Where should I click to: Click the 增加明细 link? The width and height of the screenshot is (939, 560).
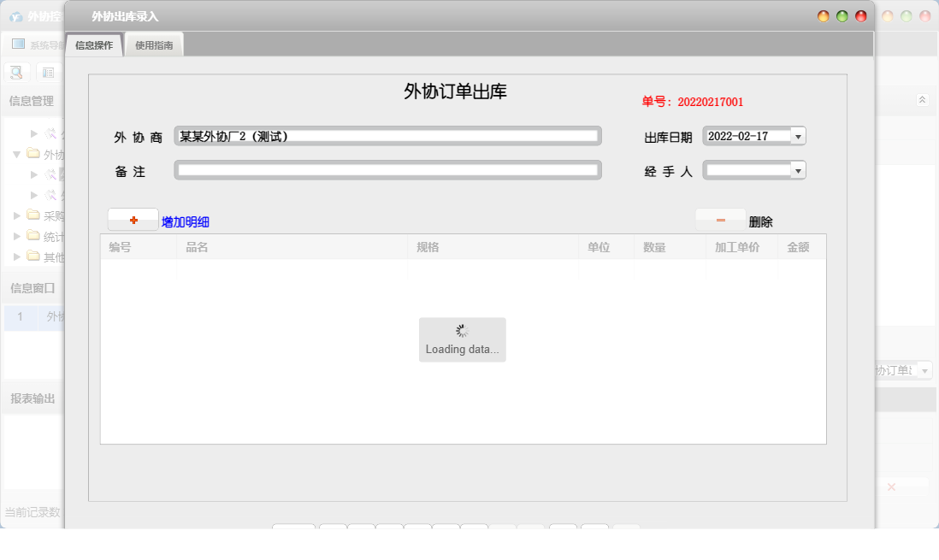(185, 221)
